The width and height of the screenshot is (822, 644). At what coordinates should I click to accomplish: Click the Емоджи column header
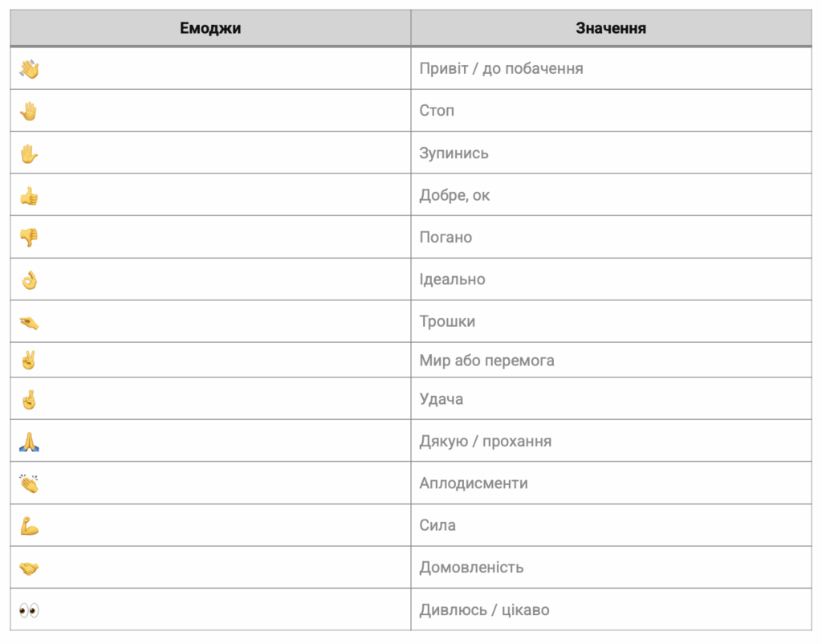pyautogui.click(x=210, y=28)
